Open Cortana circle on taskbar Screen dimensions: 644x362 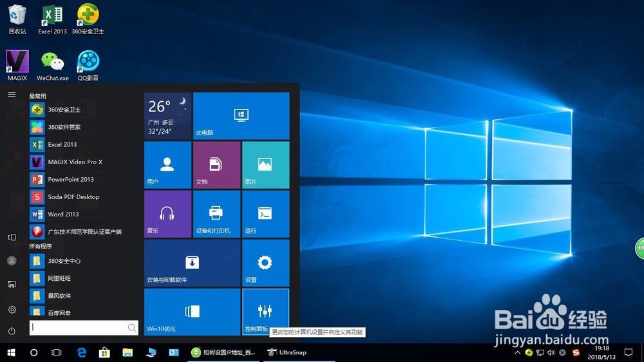coord(33,352)
